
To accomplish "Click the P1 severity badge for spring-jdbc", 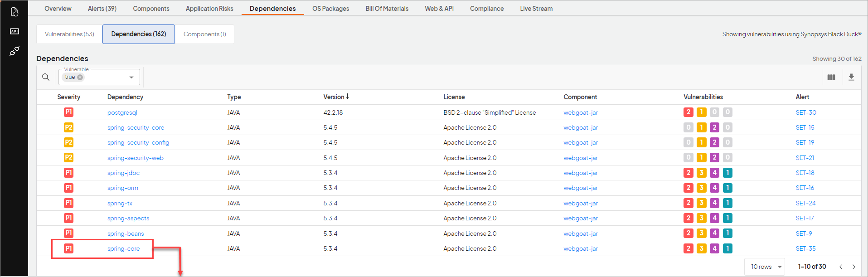I will [68, 173].
